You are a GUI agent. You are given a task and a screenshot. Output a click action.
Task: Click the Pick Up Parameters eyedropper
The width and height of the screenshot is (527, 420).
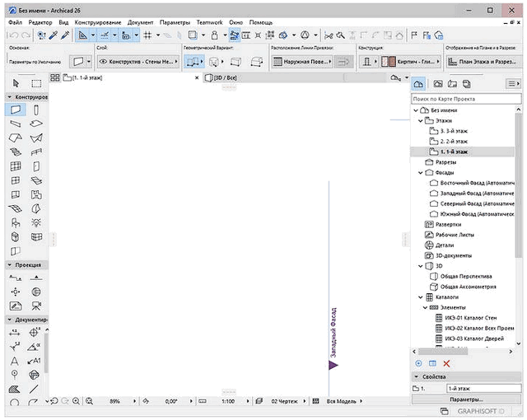[53, 35]
